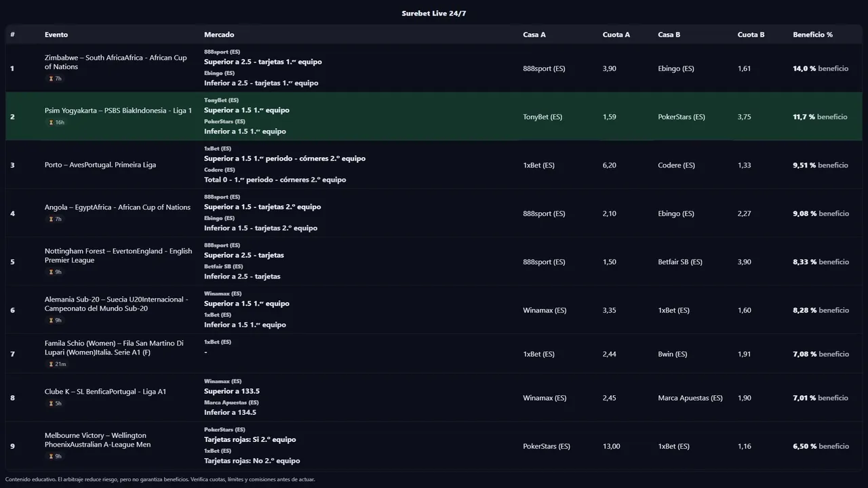The height and width of the screenshot is (488, 868).
Task: Click the Surebet Live 24/7 title
Action: click(434, 14)
